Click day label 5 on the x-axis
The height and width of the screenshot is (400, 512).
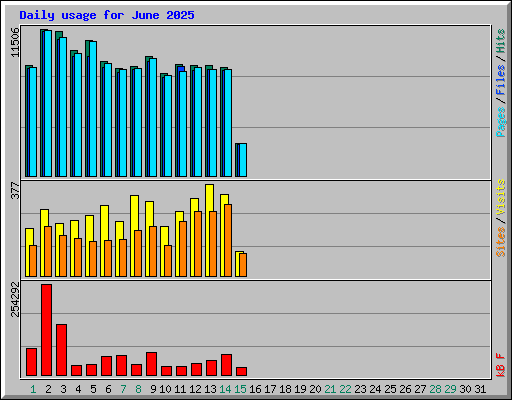[x=93, y=389]
